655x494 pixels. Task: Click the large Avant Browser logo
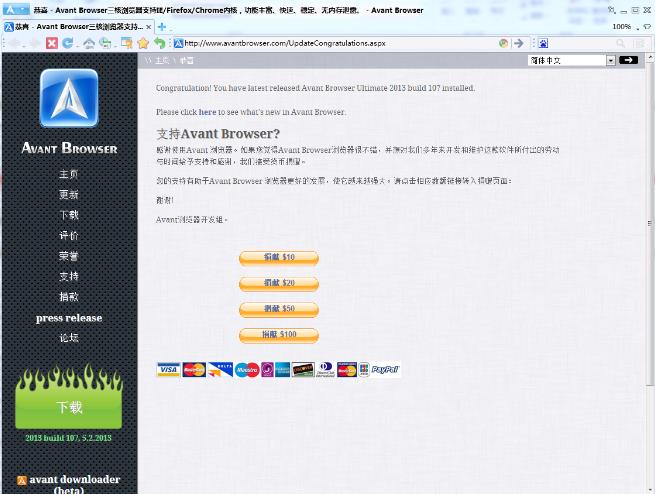pos(68,98)
